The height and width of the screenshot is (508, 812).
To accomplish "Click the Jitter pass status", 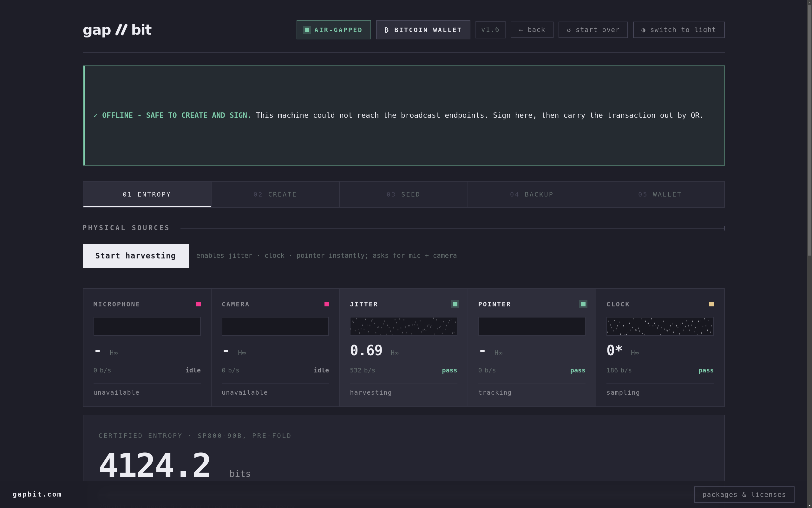I will 449,370.
